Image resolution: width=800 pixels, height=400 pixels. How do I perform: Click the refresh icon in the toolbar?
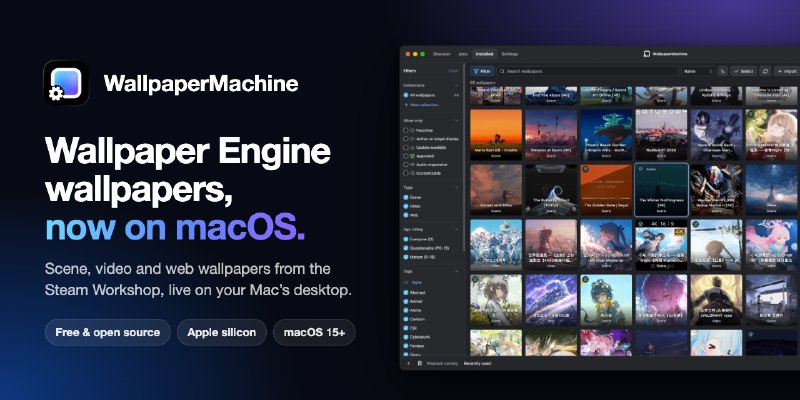click(765, 71)
